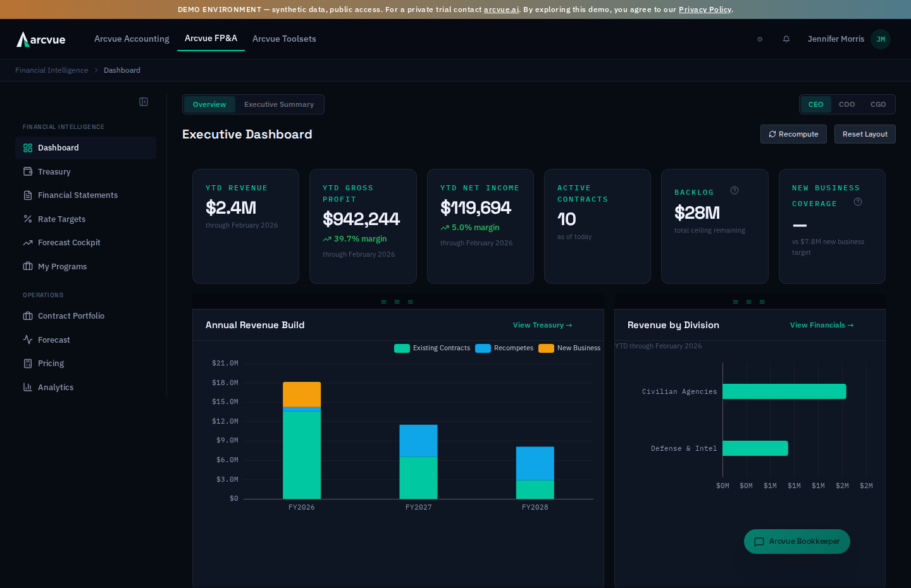Click the blue Recompetes segment of the FY2028 bar
This screenshot has width=911, height=588.
[535, 463]
